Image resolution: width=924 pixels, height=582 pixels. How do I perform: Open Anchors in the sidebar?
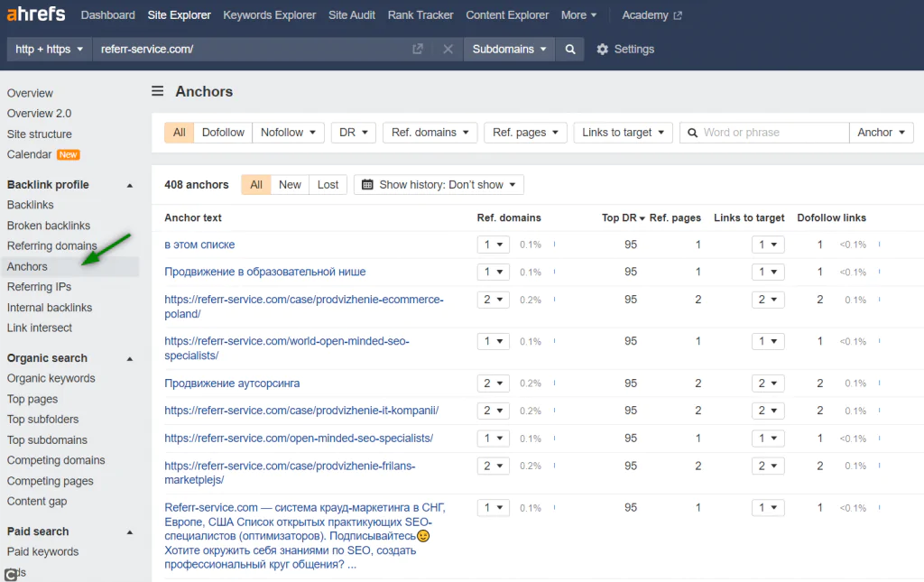[x=27, y=267]
